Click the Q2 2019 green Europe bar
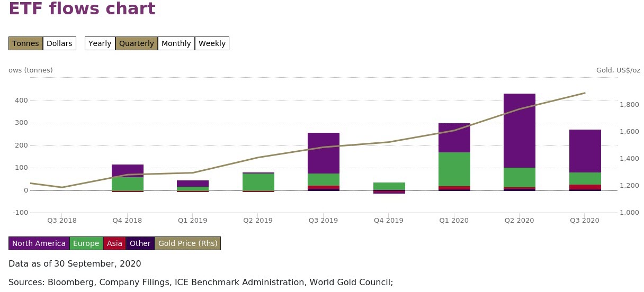The image size is (644, 292). (258, 181)
